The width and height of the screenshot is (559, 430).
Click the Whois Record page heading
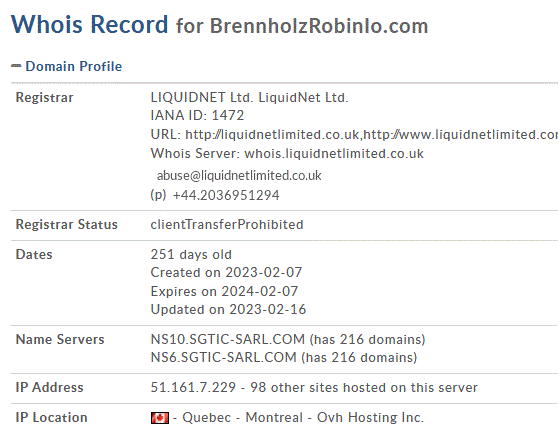coord(89,24)
